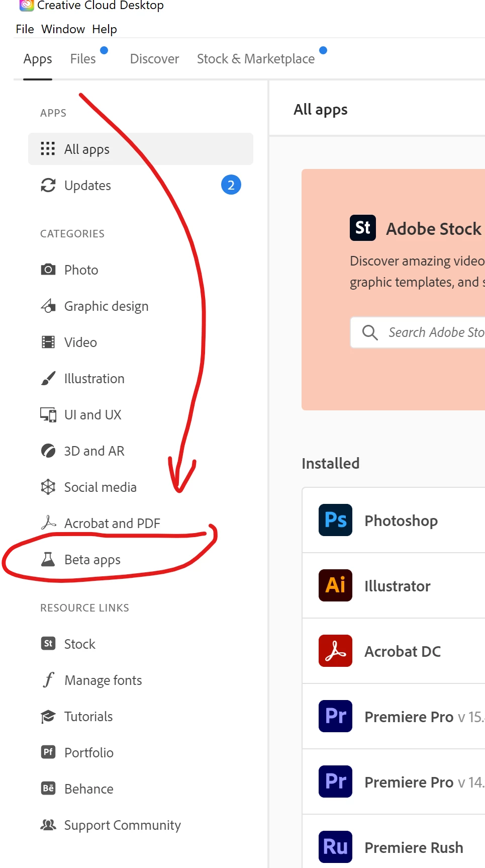
Task: Click the Video filmstrip icon
Action: coord(48,342)
